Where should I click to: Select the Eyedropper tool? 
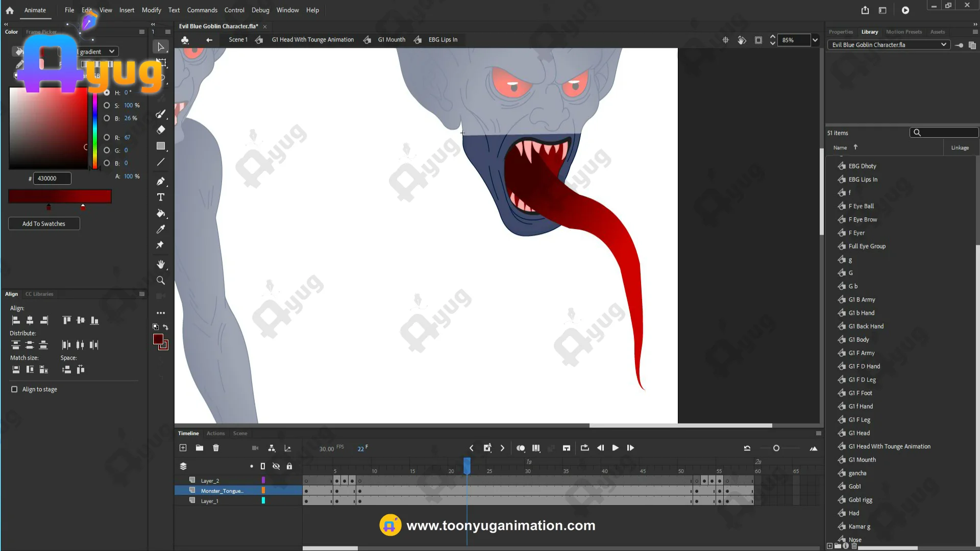(160, 229)
